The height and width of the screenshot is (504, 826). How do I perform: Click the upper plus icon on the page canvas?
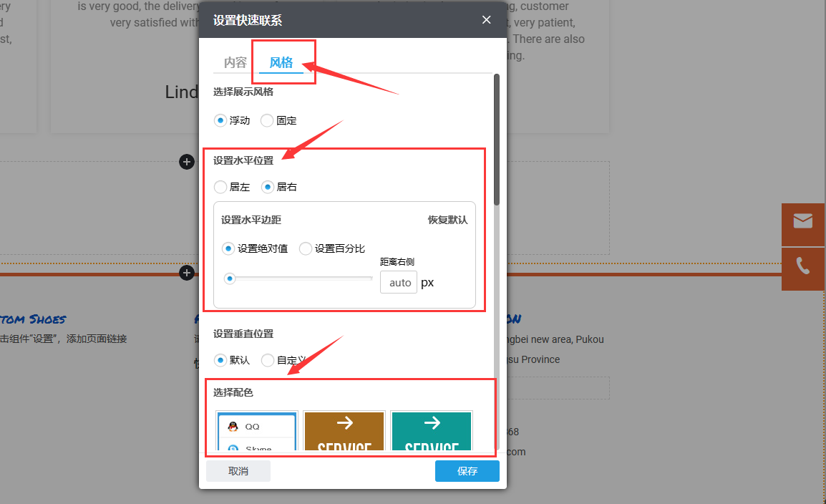pos(187,162)
